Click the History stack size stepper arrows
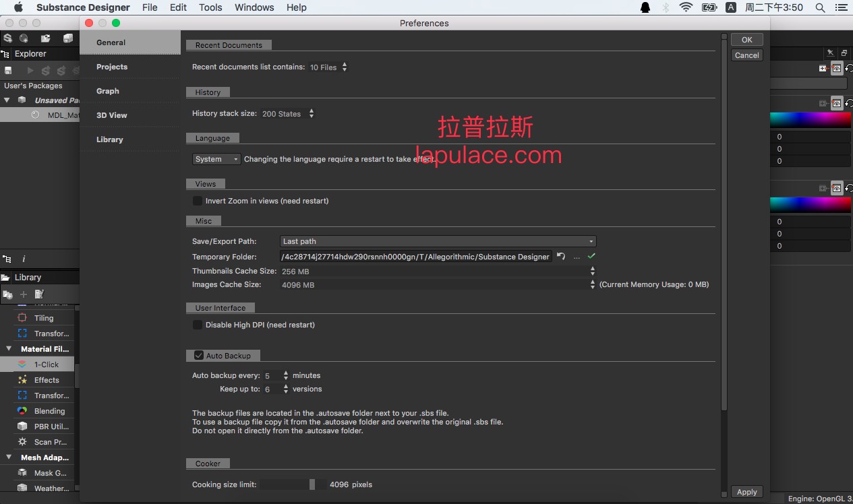This screenshot has height=504, width=853. 312,114
